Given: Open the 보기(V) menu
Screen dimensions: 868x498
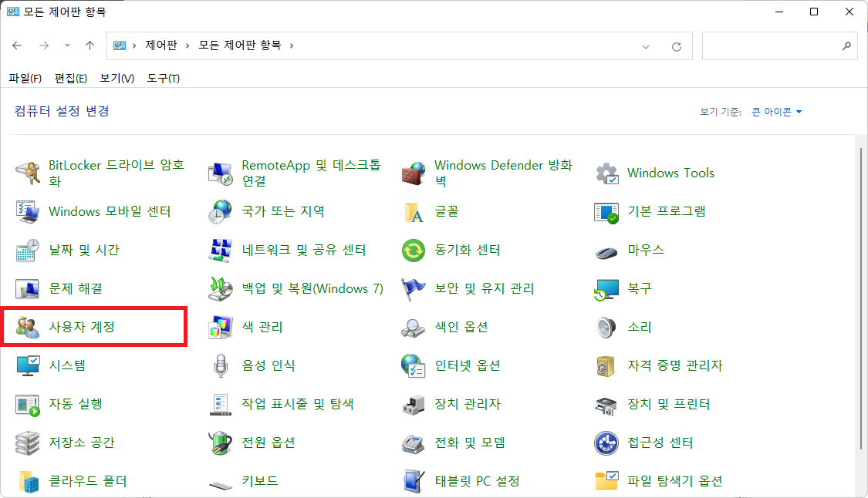Looking at the screenshot, I should click(117, 78).
